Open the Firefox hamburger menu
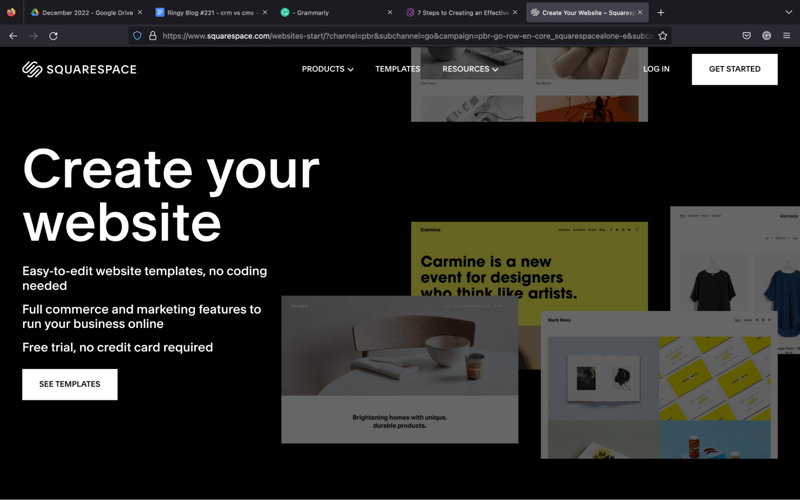This screenshot has width=800, height=500. 786,36
